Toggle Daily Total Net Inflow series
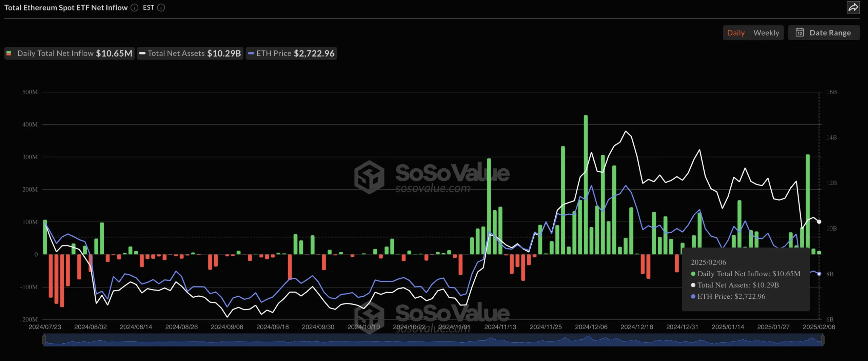868x361 pixels. (x=69, y=53)
